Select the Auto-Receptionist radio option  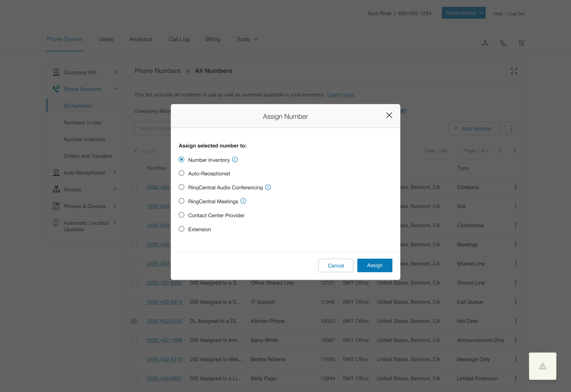point(182,173)
